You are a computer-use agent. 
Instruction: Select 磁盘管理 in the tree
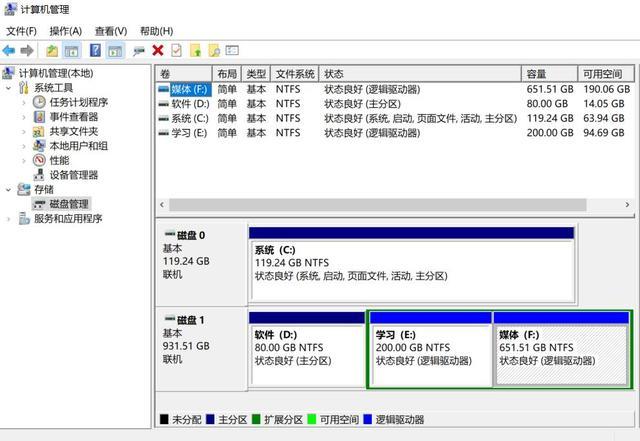point(69,204)
